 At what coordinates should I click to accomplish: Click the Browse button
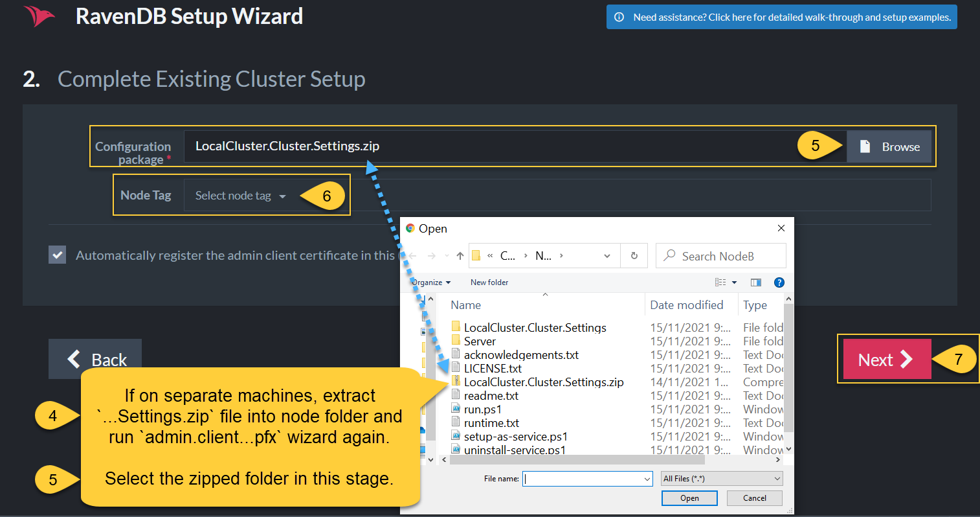889,146
